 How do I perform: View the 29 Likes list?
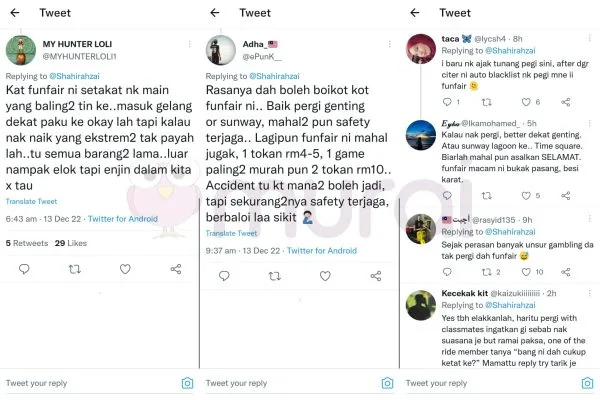point(71,243)
